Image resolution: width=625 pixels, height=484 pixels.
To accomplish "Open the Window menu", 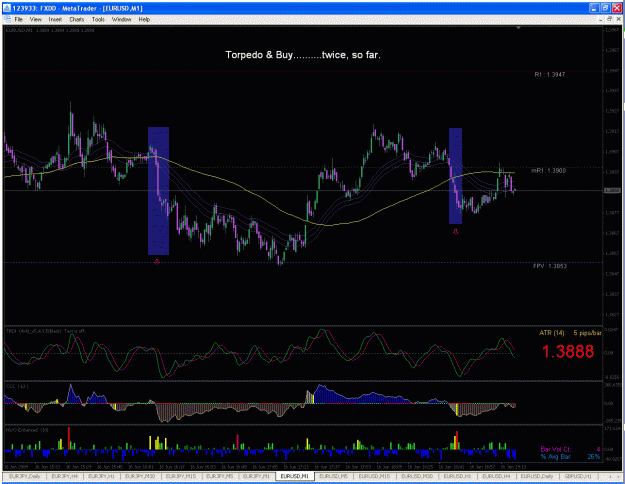I will 121,19.
